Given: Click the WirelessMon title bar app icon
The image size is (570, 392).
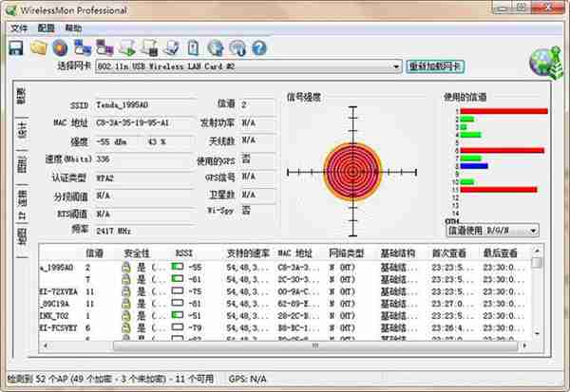Looking at the screenshot, I should point(10,10).
